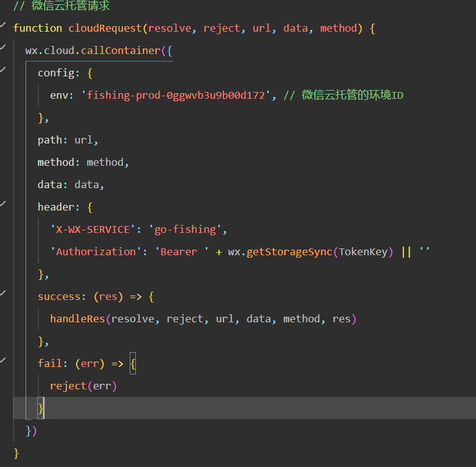476x467 pixels.
Task: Collapse the cloudRequest function fold arrow
Action: [2, 25]
